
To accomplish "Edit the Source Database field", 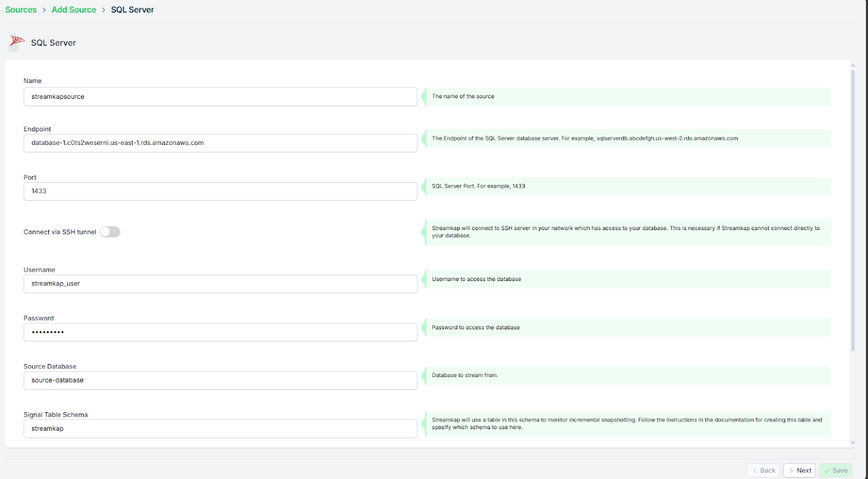I will click(220, 380).
